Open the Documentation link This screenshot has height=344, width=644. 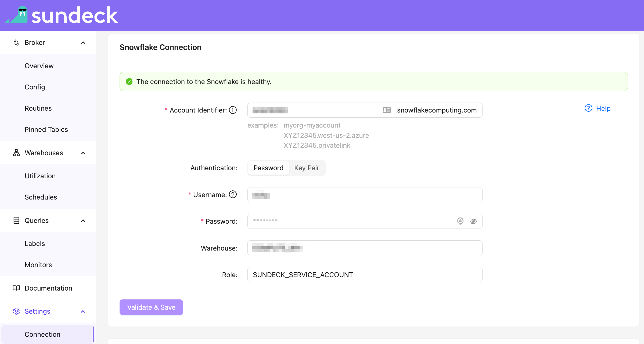tap(48, 288)
